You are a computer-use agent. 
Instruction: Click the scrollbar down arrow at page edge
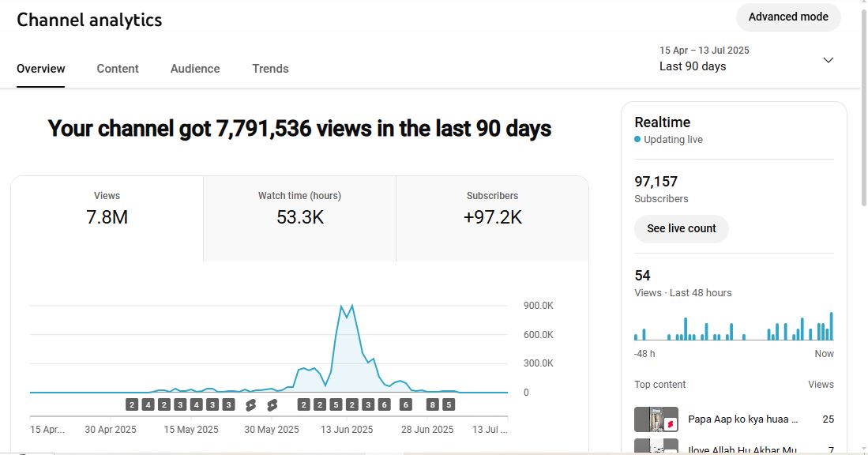click(x=863, y=449)
